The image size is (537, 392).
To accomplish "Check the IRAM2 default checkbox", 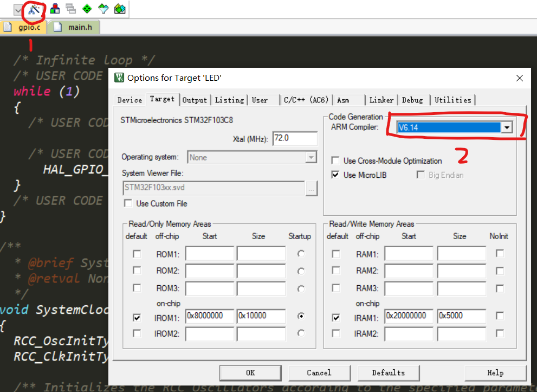I will [x=336, y=333].
